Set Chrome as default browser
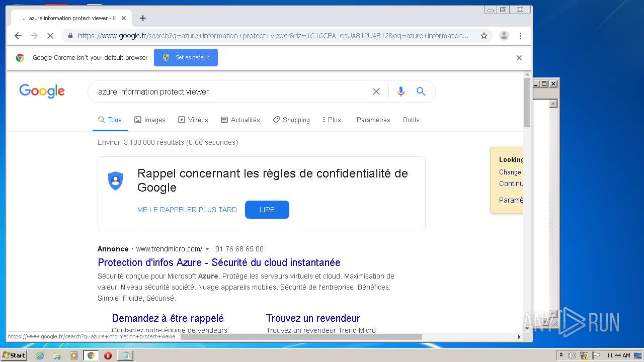 186,57
